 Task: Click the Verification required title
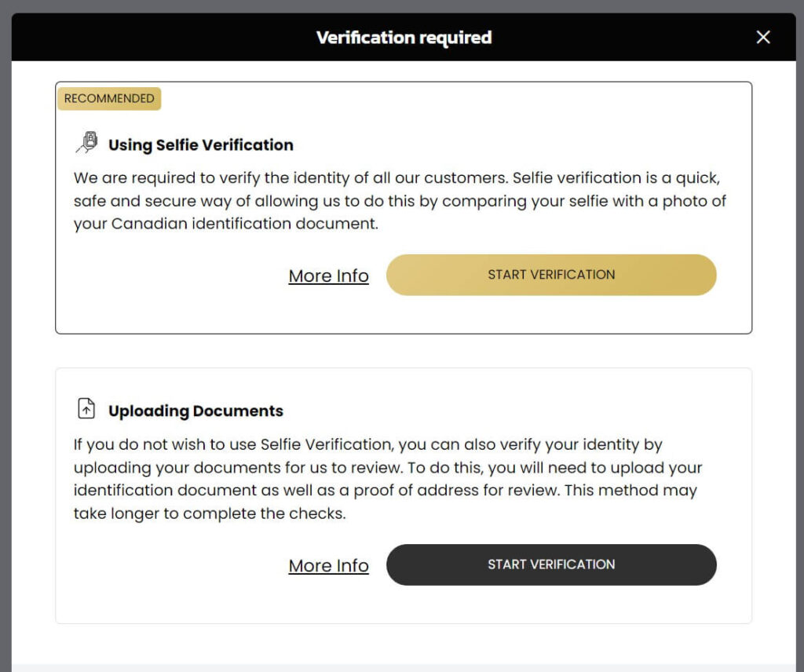(404, 38)
